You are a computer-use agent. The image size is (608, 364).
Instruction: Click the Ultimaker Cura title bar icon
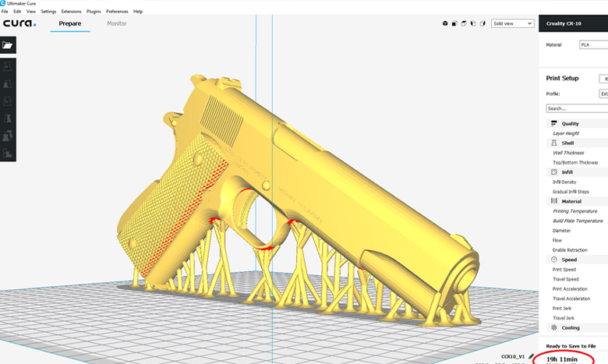coord(2,3)
